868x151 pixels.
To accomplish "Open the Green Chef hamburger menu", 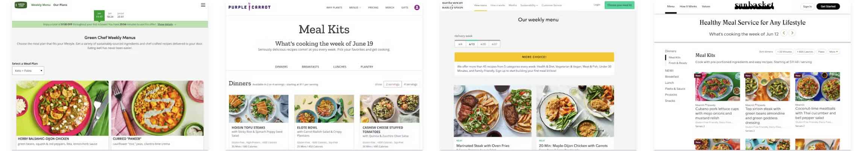I will [x=203, y=5].
